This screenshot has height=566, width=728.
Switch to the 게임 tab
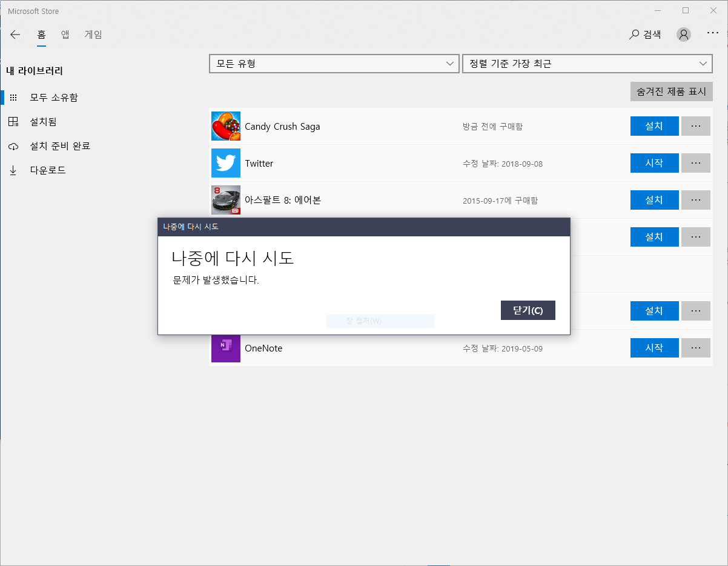coord(93,35)
